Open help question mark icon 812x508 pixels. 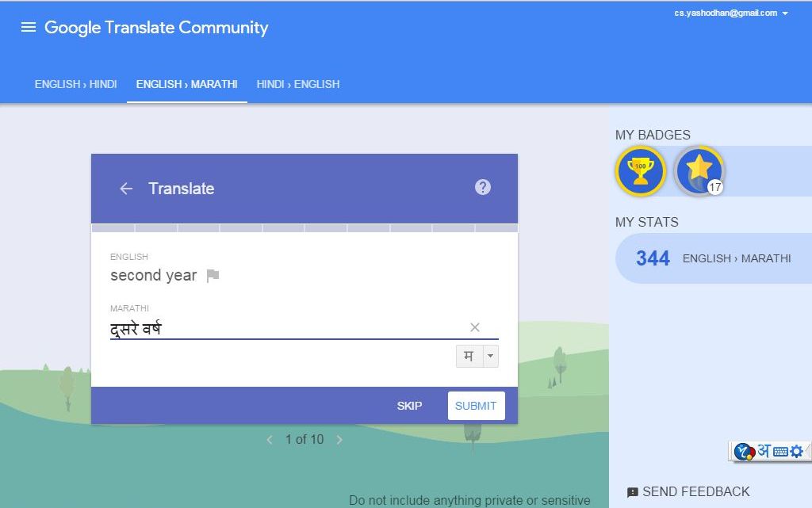(x=483, y=187)
